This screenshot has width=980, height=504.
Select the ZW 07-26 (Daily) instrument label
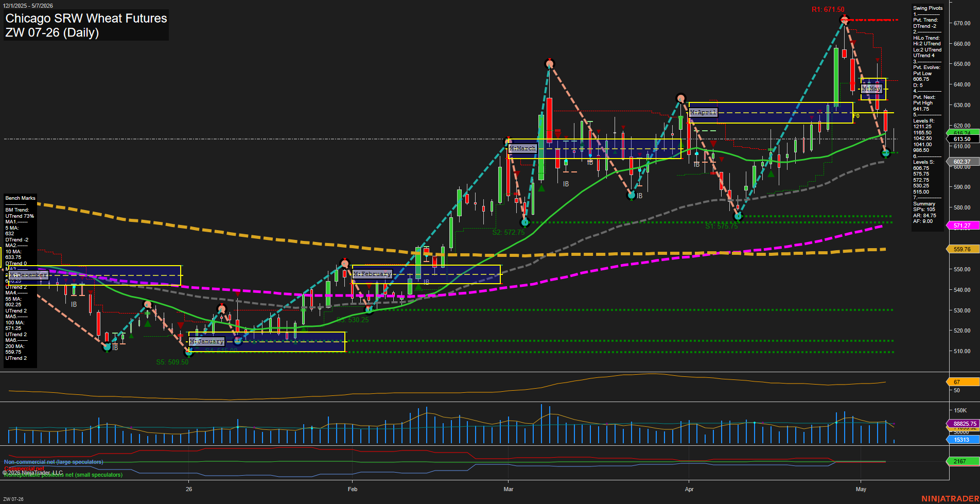tap(52, 32)
